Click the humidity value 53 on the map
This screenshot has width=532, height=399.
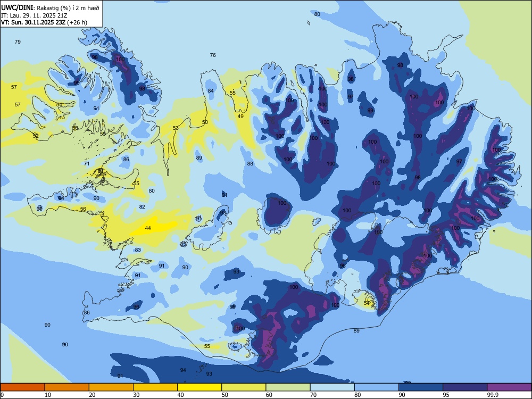point(176,128)
